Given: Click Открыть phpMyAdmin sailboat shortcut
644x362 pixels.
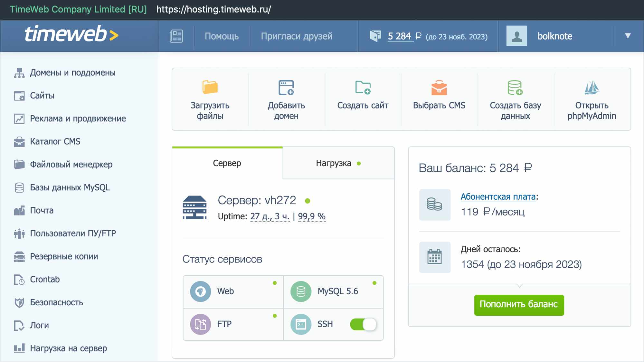Looking at the screenshot, I should 592,99.
